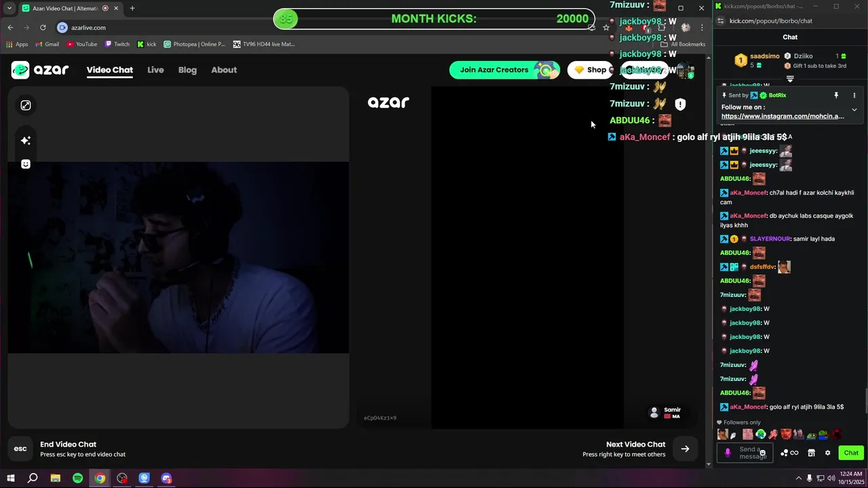
Task: Open the taskbar clock and date
Action: coord(851,478)
